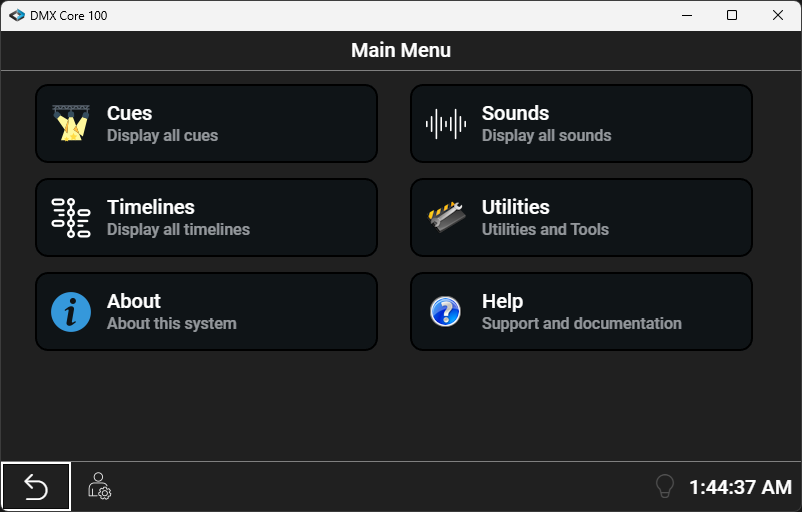Maximize the DMX Core 100 window
This screenshot has height=512, width=802.
pyautogui.click(x=732, y=15)
